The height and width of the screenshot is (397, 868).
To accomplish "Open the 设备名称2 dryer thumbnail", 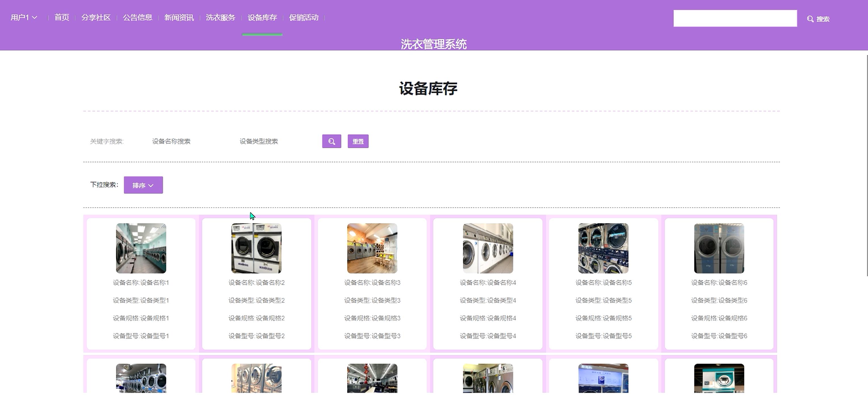I will pyautogui.click(x=257, y=248).
